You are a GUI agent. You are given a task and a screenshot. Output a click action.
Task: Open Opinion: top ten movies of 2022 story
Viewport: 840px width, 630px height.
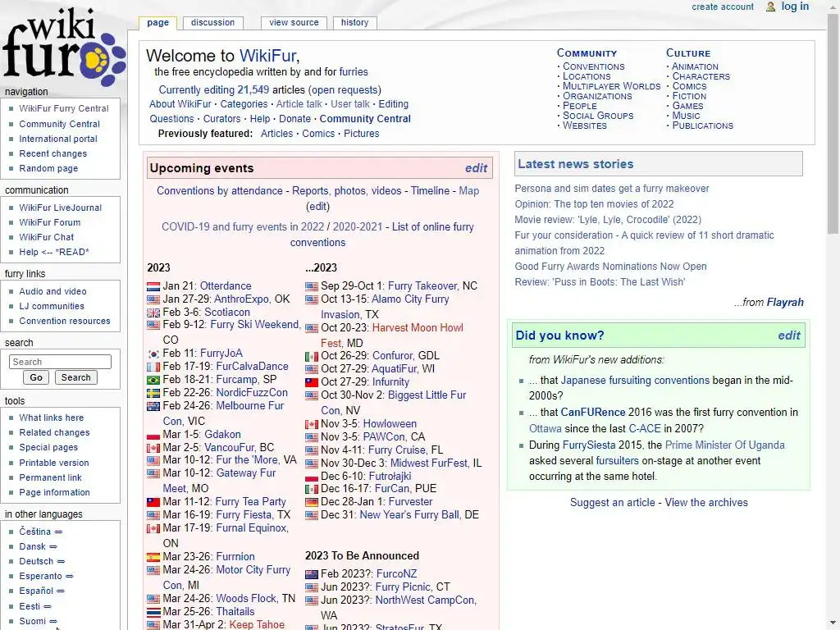click(x=594, y=204)
